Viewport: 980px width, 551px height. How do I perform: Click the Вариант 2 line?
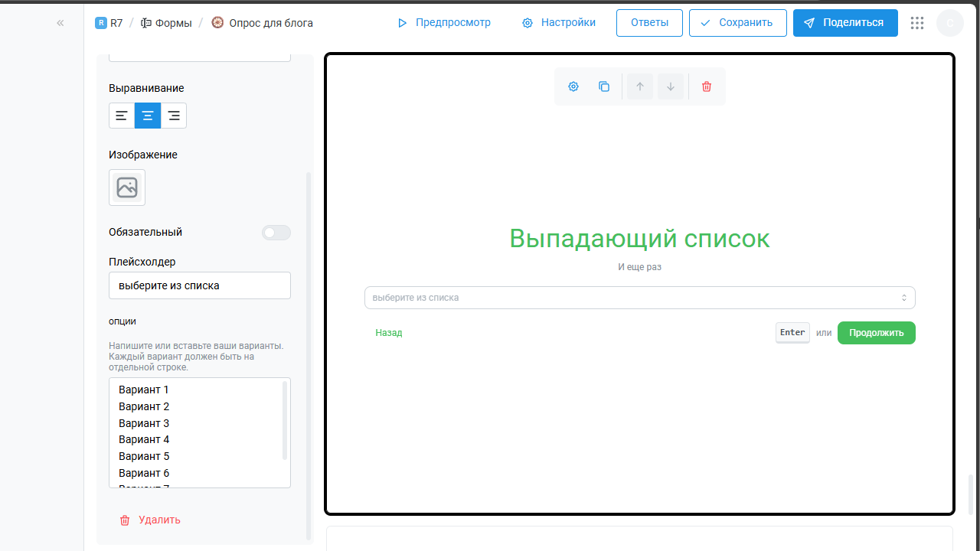coord(144,406)
